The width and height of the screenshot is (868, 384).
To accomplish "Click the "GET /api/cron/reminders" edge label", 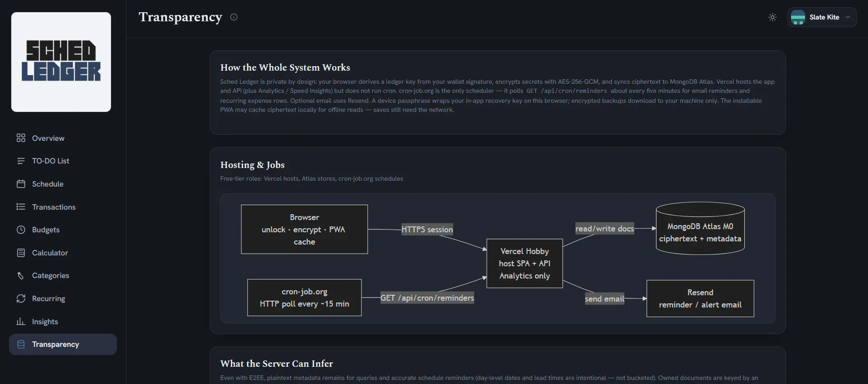I will coord(427,298).
